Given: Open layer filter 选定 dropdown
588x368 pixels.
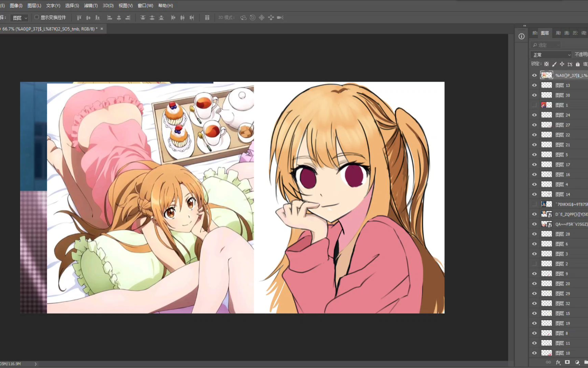Looking at the screenshot, I should pyautogui.click(x=546, y=45).
